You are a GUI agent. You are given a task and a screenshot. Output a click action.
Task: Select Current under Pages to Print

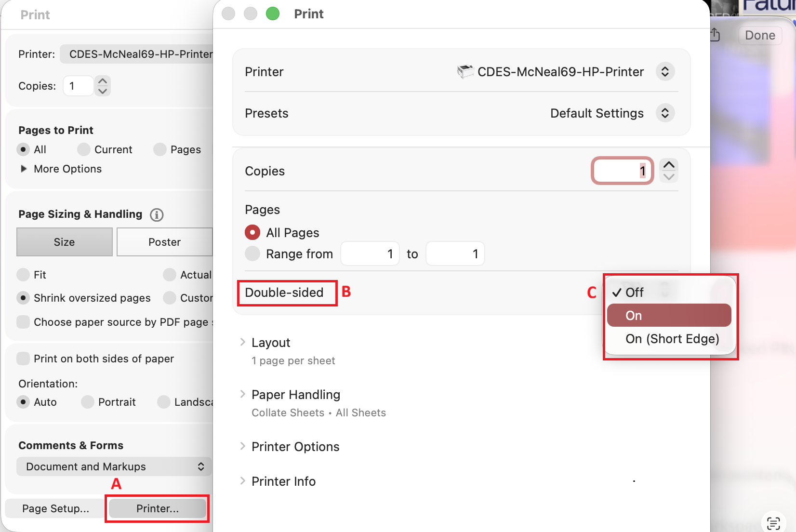(84, 149)
